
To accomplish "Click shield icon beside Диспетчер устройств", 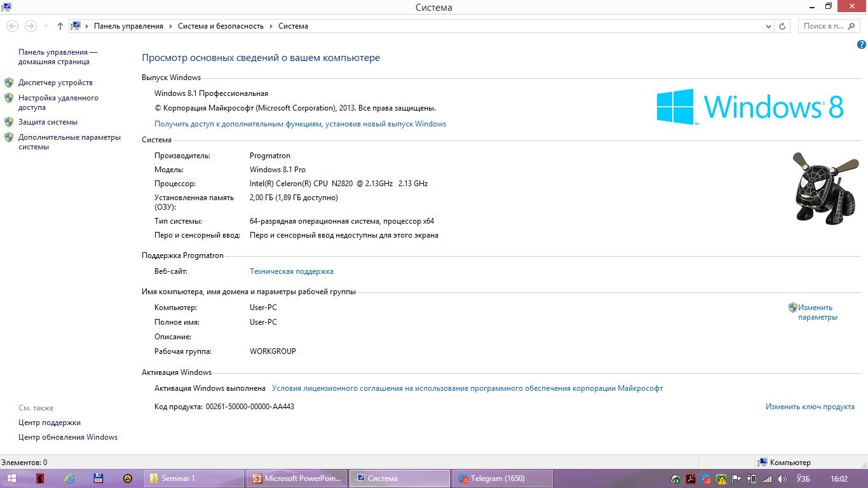I will (x=9, y=83).
